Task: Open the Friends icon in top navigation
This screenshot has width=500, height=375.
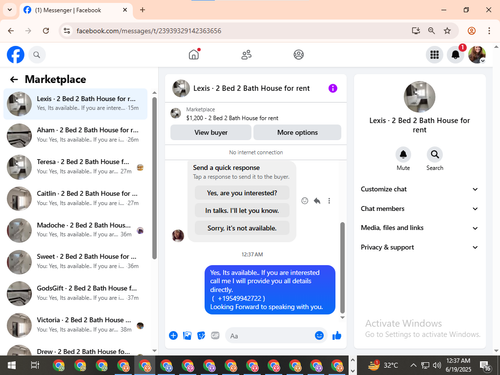Action: pos(246,55)
